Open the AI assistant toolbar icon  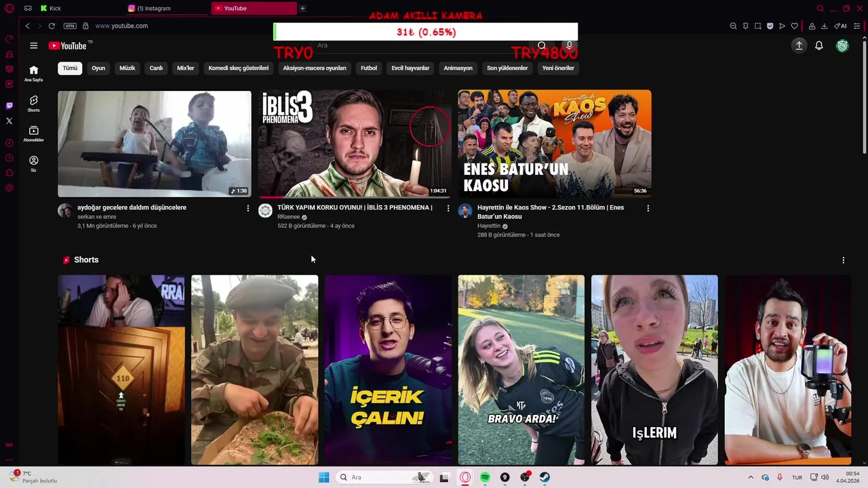[x=840, y=26]
